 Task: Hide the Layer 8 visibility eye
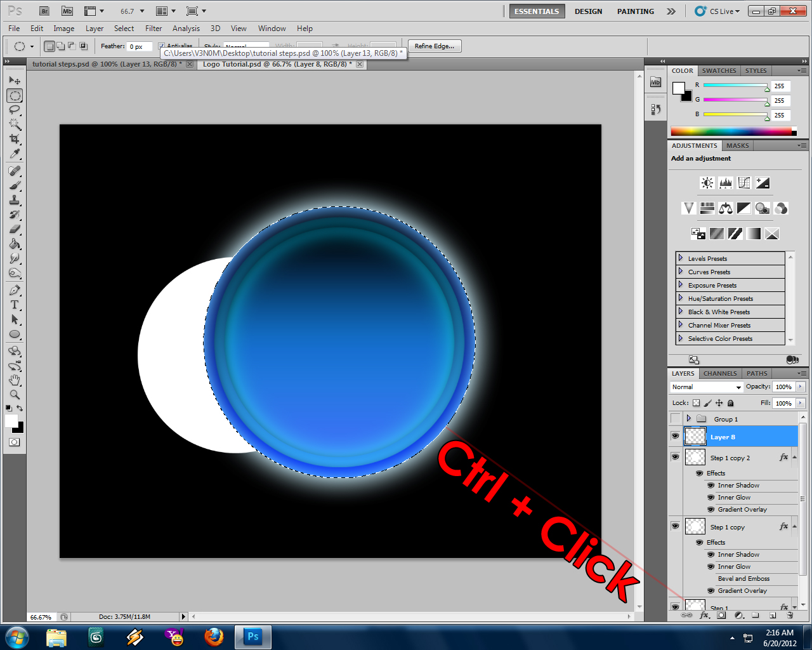pos(675,436)
